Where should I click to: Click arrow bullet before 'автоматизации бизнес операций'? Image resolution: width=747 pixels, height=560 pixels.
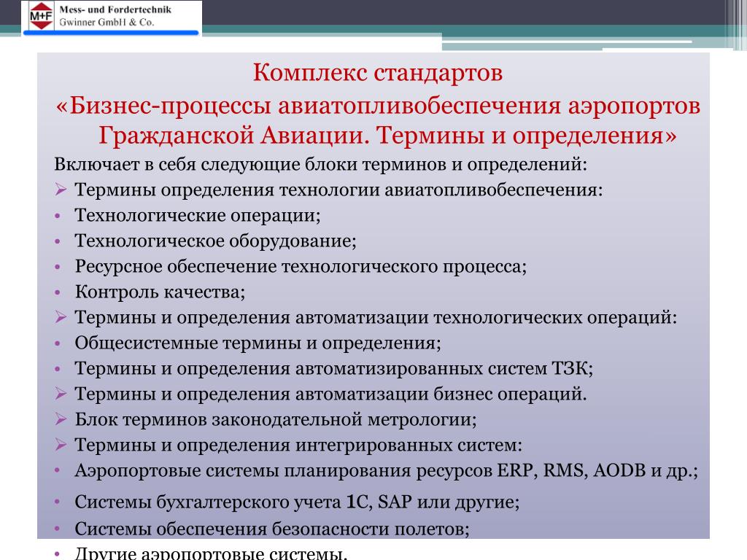tap(61, 393)
